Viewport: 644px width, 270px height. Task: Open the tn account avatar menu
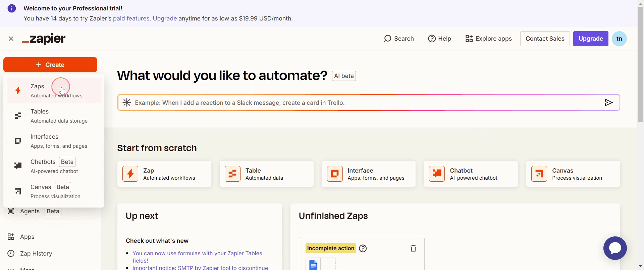[619, 39]
